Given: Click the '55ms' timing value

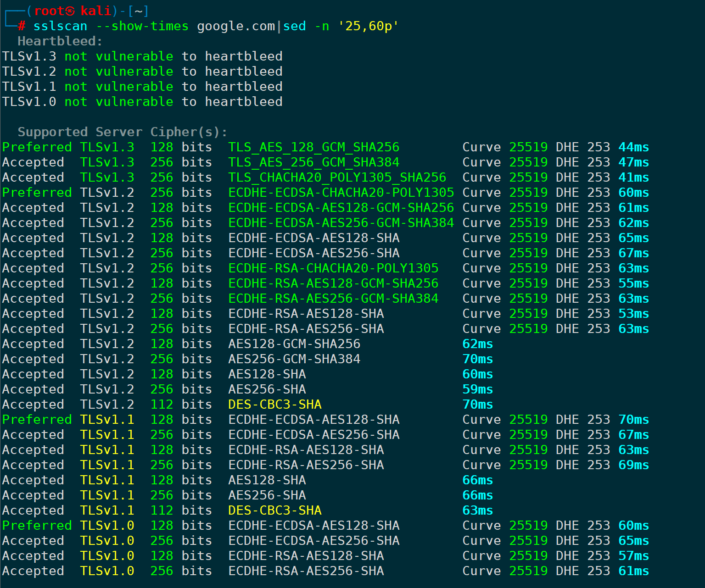Looking at the screenshot, I should 634,283.
